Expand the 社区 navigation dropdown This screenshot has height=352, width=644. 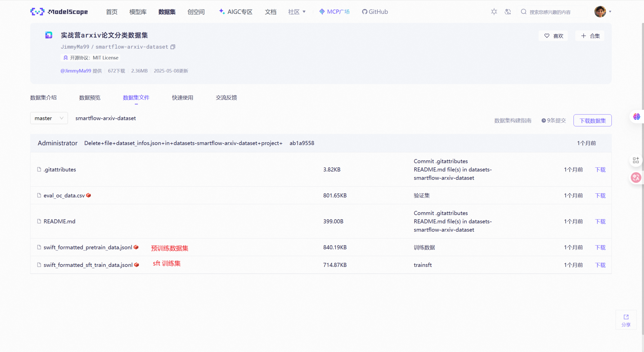(297, 12)
